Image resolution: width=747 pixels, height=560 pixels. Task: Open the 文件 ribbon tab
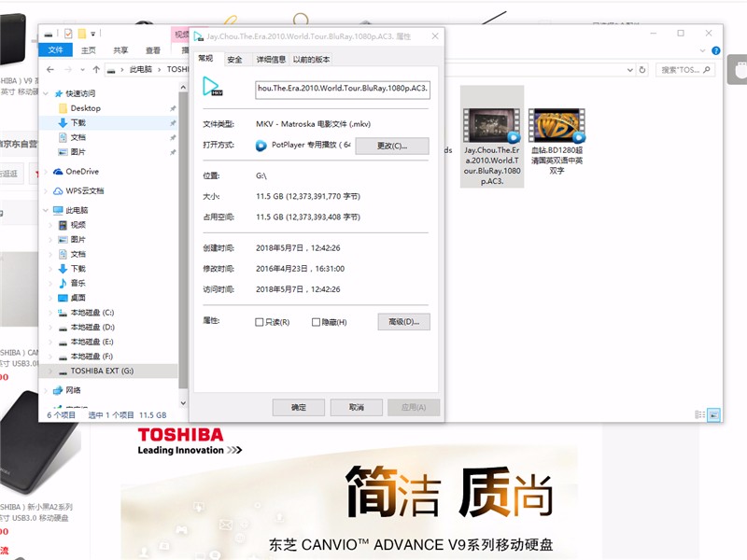coord(55,50)
